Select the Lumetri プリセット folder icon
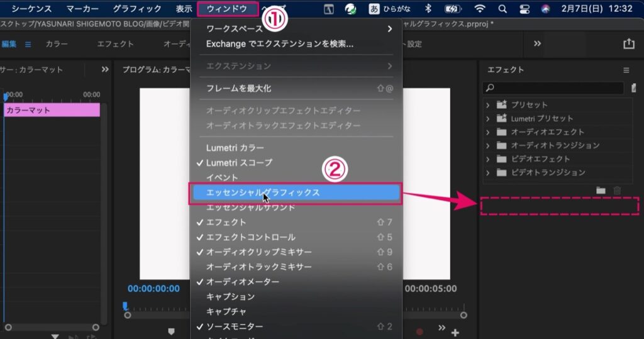Screen dimensions: 644x339 (x=501, y=118)
